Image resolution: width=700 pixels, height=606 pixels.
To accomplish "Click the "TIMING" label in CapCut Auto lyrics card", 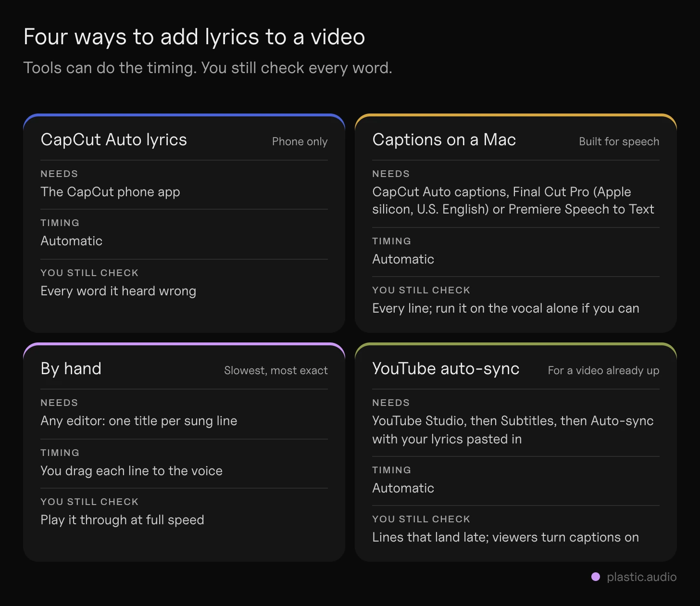I will pos(60,223).
